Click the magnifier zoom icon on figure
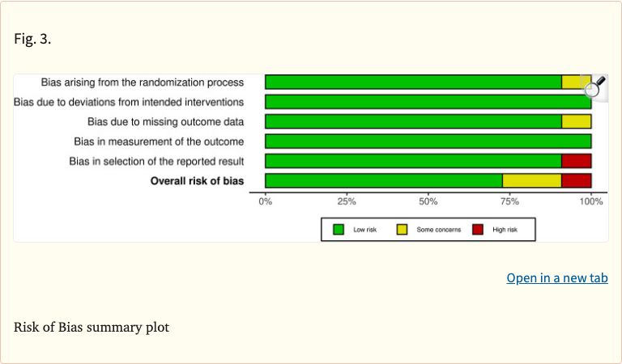 click(596, 87)
